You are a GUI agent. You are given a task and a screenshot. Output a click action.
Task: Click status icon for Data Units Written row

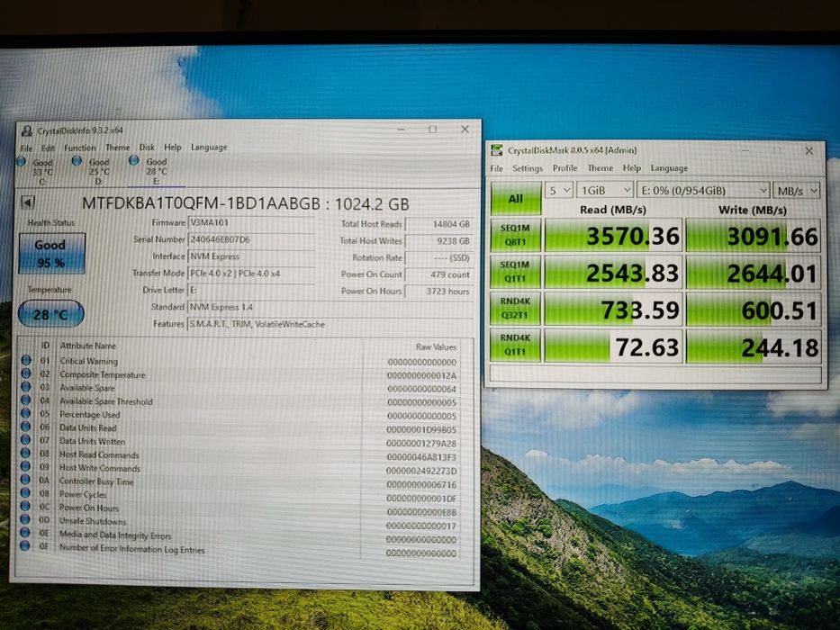click(26, 440)
